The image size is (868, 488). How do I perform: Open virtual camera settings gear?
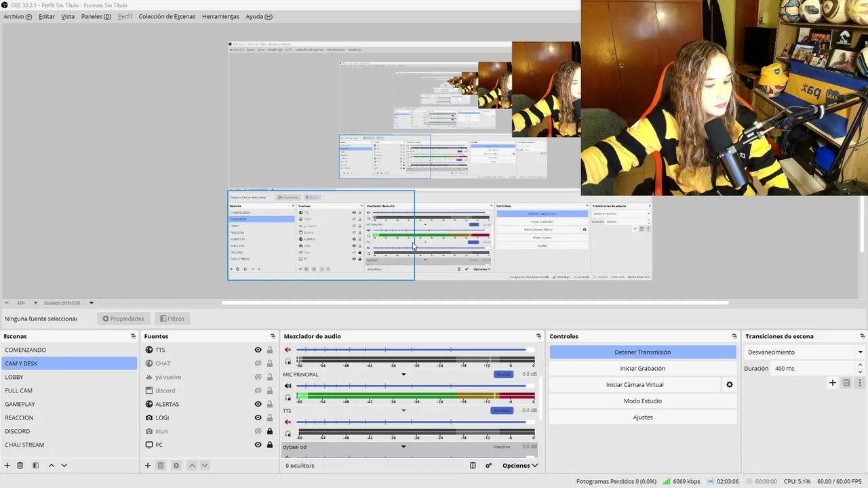click(730, 385)
